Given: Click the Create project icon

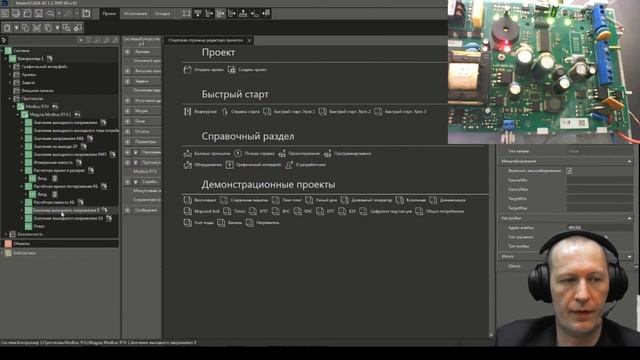Looking at the screenshot, I should coord(231,70).
